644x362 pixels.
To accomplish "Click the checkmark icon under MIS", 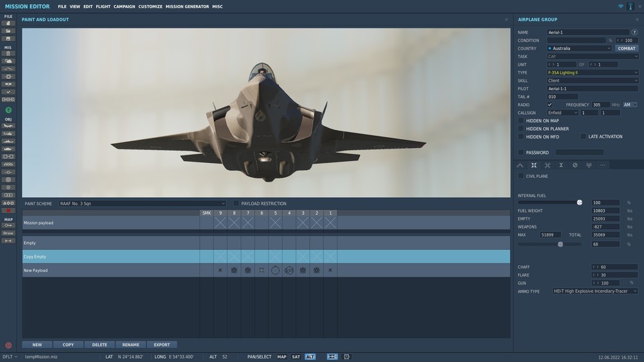I will (x=8, y=92).
